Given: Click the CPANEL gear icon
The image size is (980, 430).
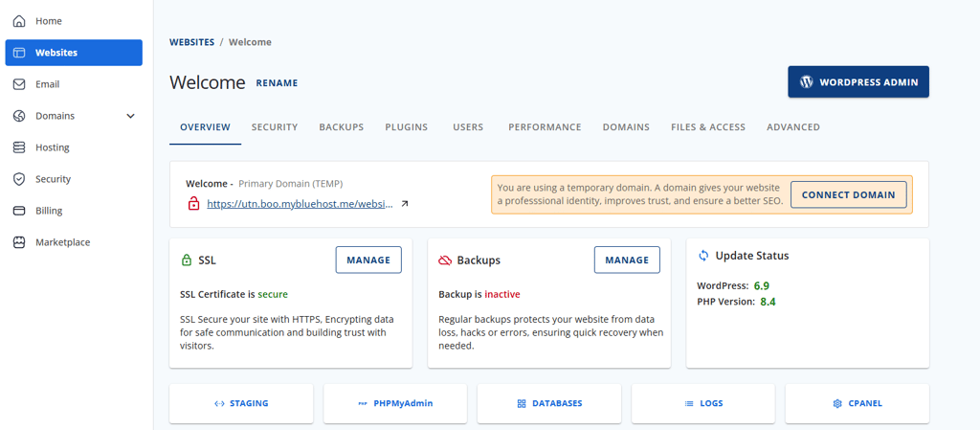Looking at the screenshot, I should point(837,404).
